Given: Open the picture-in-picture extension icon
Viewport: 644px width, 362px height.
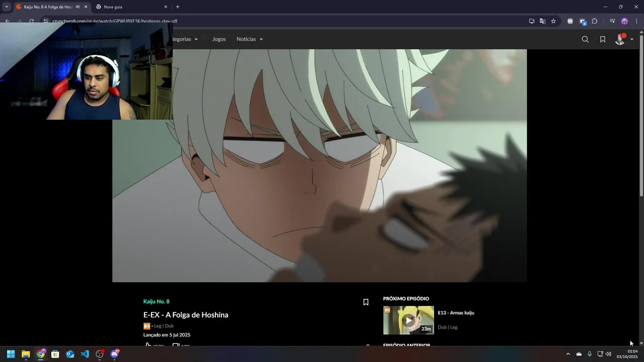Looking at the screenshot, I should click(583, 22).
